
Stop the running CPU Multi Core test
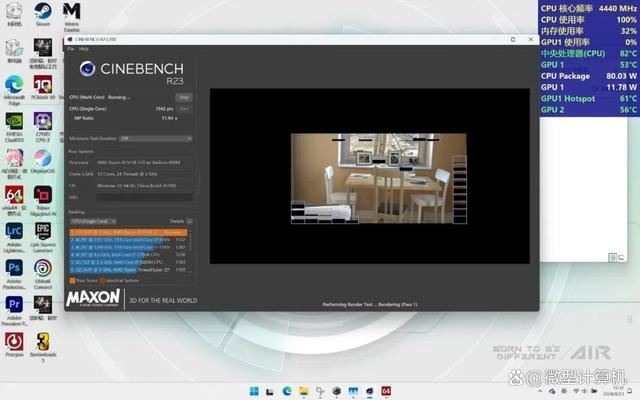point(184,97)
